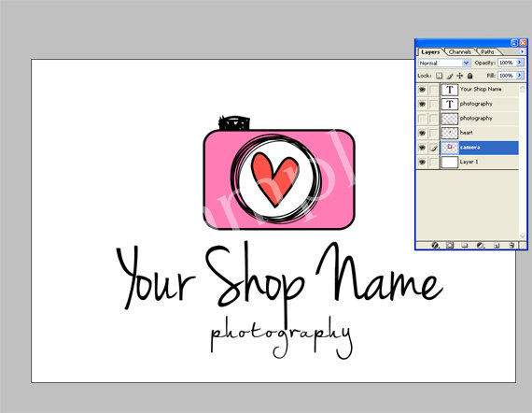
Task: Click the heart layer thumbnail
Action: (450, 133)
